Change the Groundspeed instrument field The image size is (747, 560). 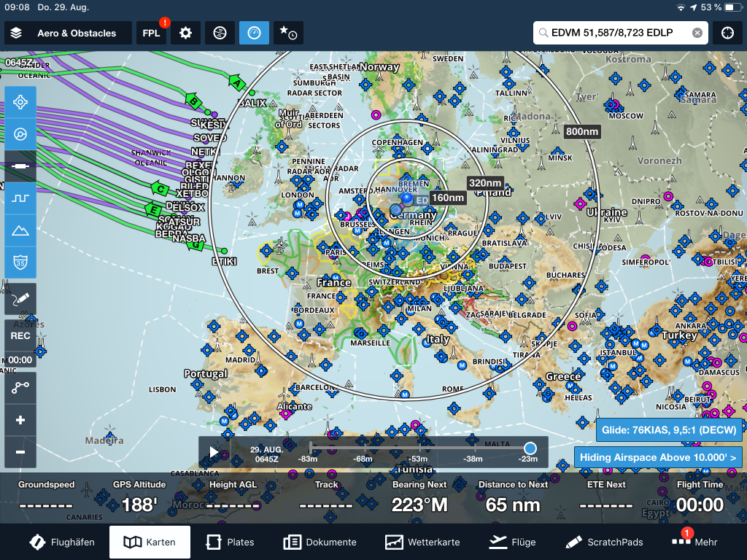pyautogui.click(x=46, y=497)
